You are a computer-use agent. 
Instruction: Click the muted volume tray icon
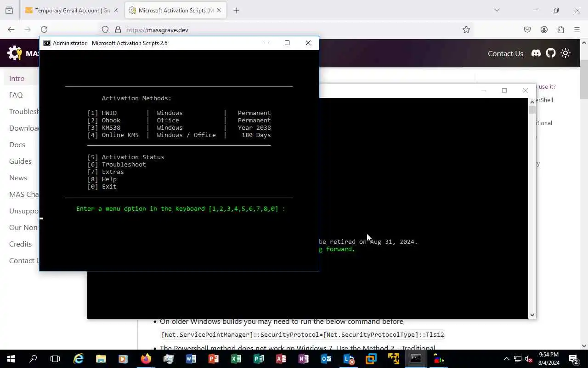(x=529, y=359)
